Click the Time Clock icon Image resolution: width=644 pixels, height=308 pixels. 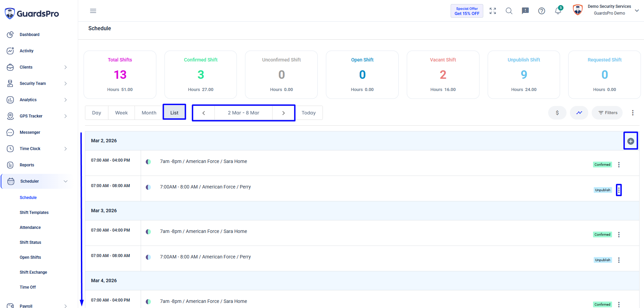pyautogui.click(x=10, y=149)
